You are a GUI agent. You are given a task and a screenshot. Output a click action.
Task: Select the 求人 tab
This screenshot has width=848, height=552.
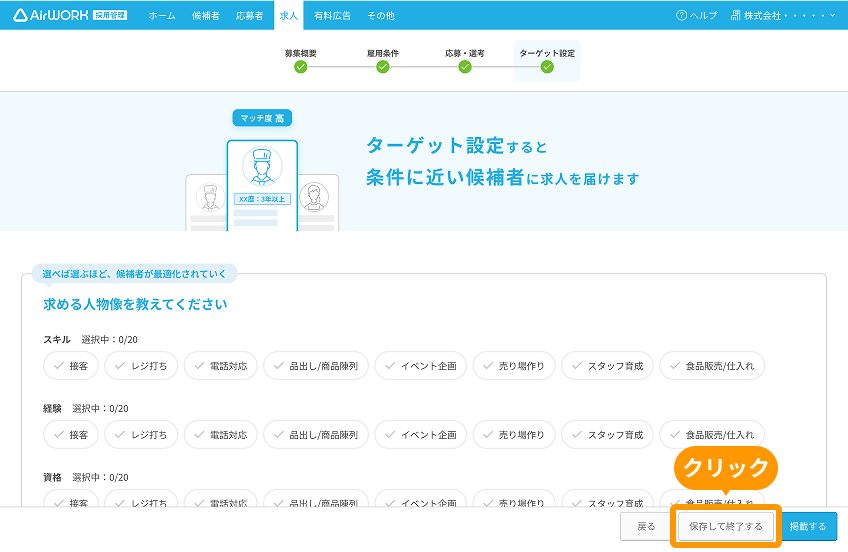pyautogui.click(x=289, y=16)
